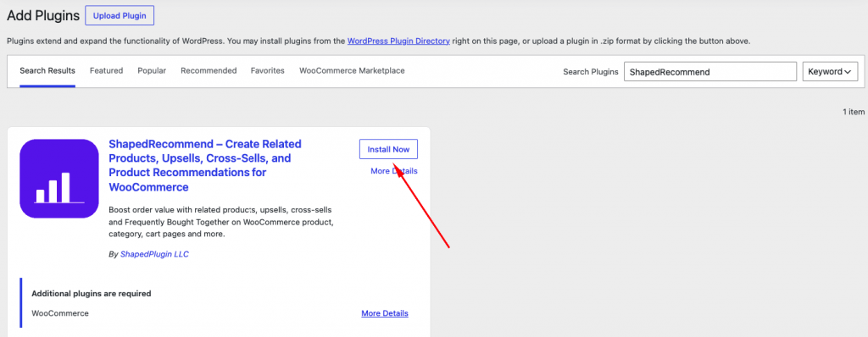Click the Search Plugins label
Screen dimensions: 868x337
(x=591, y=72)
